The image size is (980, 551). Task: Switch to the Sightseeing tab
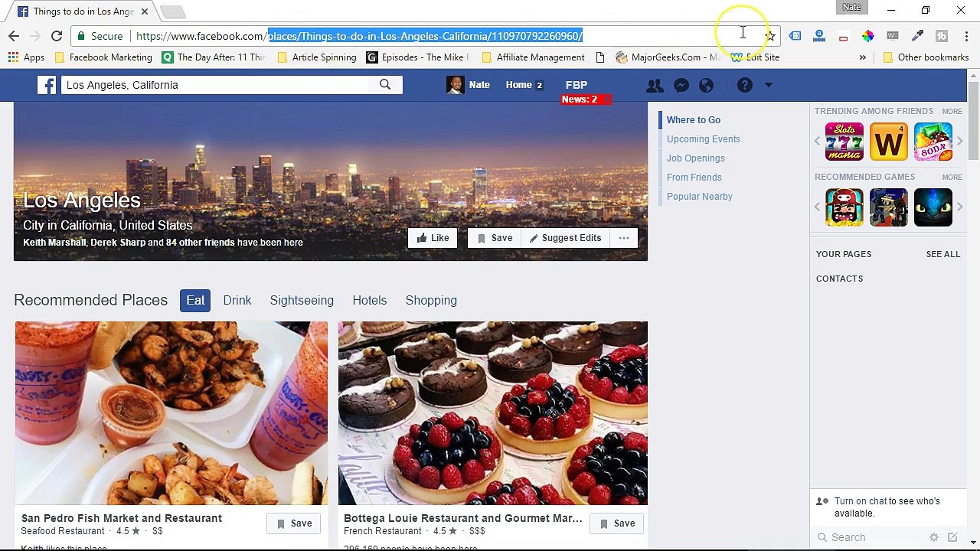coord(302,300)
